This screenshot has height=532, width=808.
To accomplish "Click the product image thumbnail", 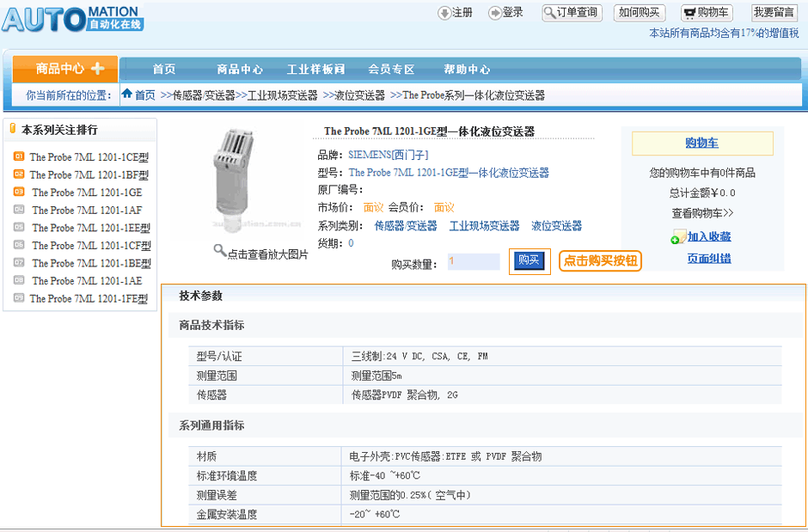I will [236, 180].
